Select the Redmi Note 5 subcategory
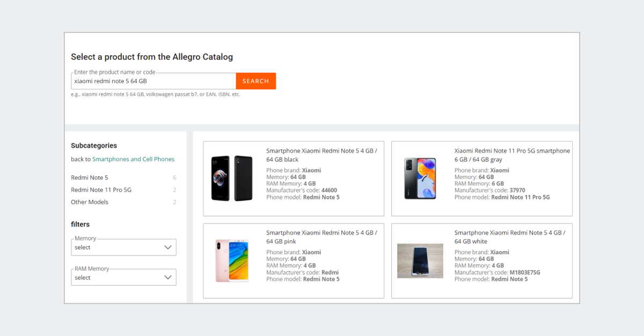This screenshot has width=644, height=336. tap(90, 178)
